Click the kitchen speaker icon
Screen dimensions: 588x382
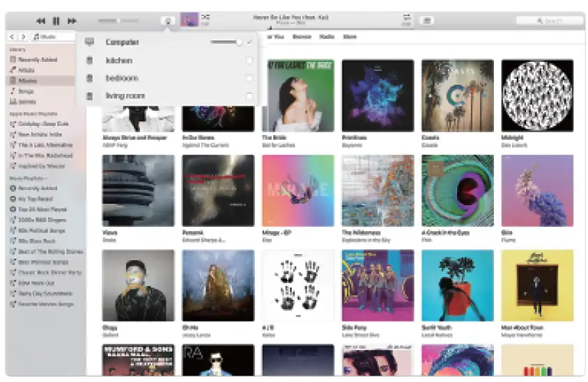point(90,61)
